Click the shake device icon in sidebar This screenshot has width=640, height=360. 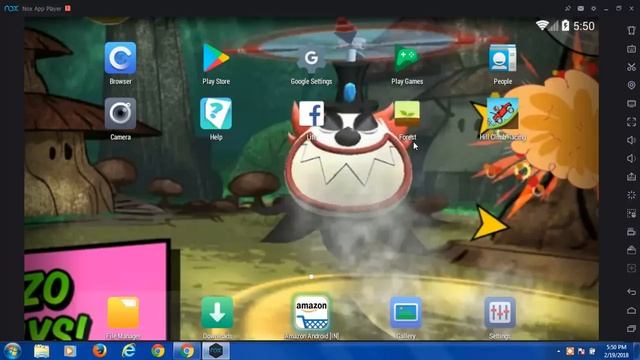(631, 195)
